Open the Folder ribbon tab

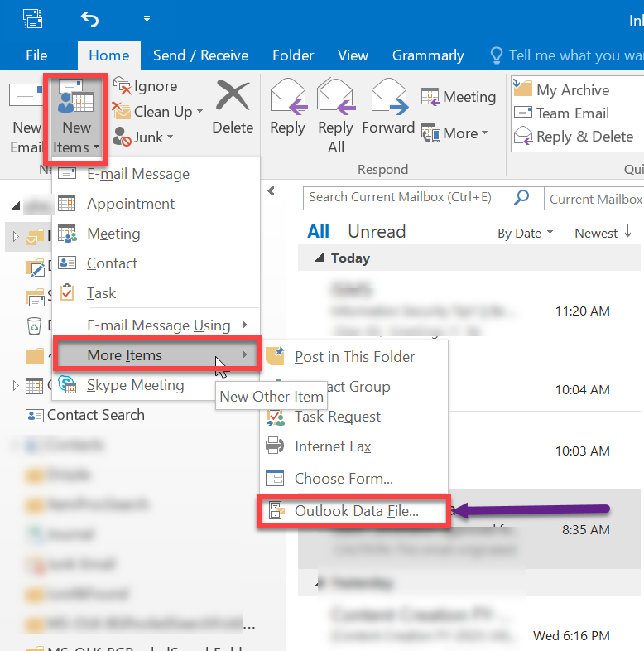point(293,55)
